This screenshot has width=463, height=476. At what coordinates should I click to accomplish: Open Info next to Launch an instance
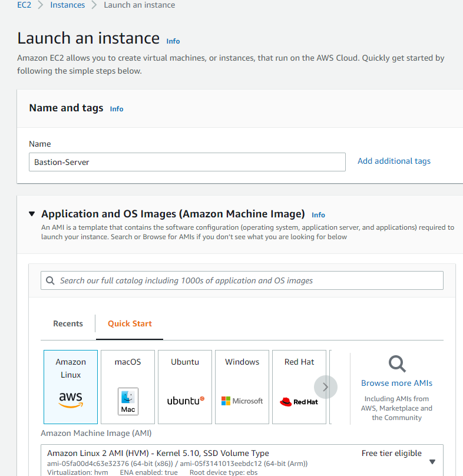(173, 41)
